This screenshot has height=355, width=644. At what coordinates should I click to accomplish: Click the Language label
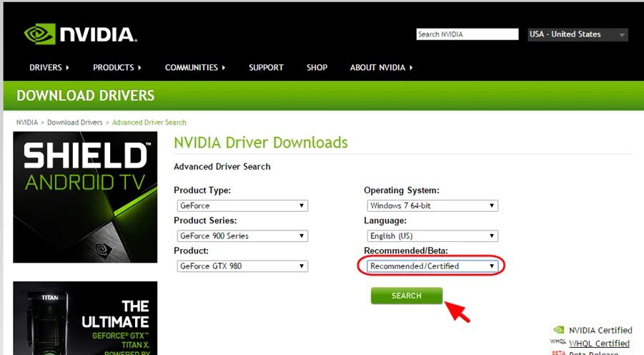(385, 221)
